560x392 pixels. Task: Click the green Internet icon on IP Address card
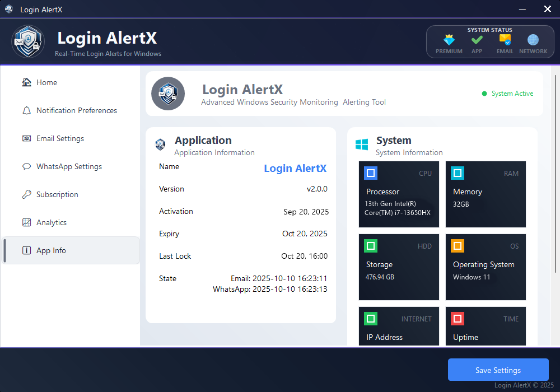pos(371,319)
